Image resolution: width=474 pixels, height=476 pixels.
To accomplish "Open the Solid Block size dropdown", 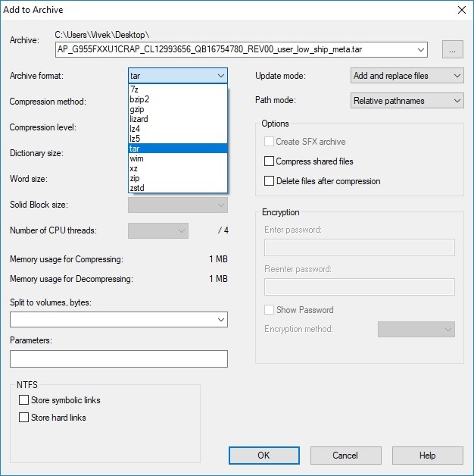I will (178, 205).
